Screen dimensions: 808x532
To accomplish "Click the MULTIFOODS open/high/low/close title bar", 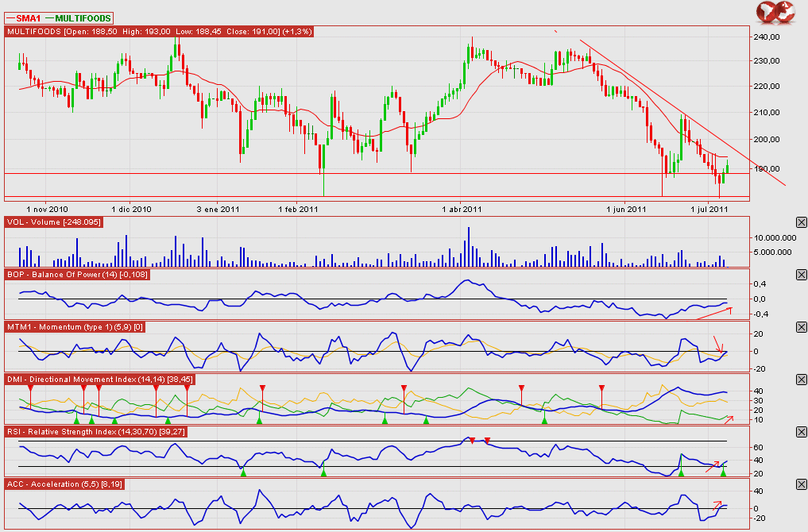I will click(x=159, y=32).
